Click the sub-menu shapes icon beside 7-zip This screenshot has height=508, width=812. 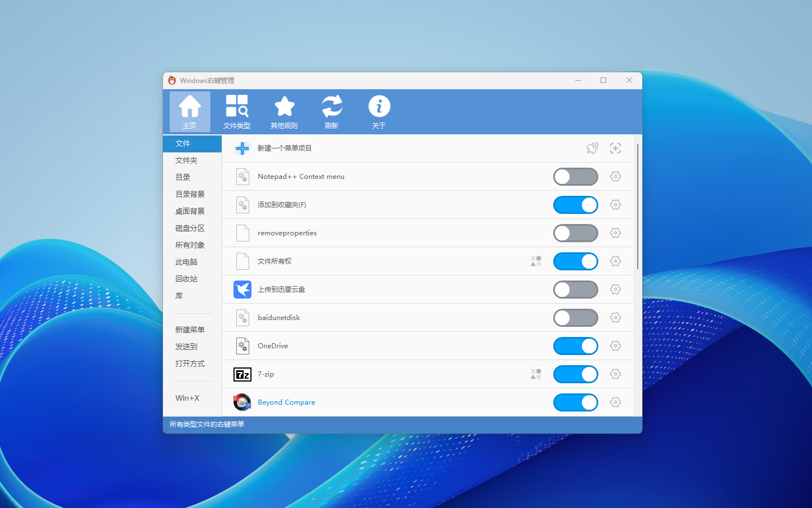[x=536, y=374]
